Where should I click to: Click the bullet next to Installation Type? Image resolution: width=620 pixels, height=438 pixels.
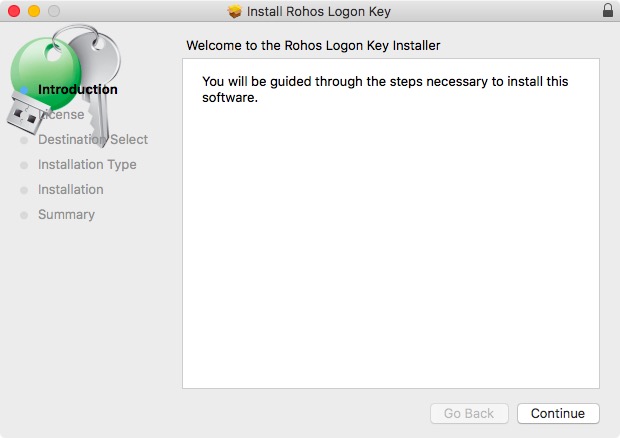(25, 165)
